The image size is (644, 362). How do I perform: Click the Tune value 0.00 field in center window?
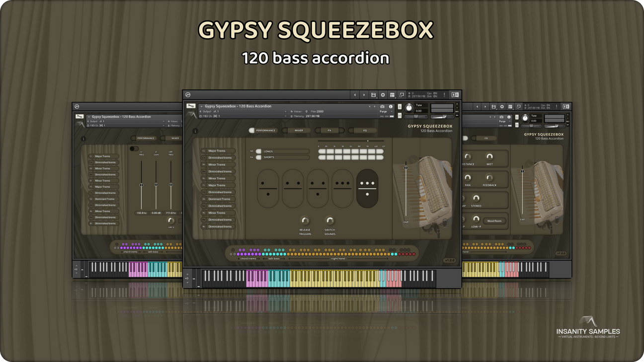[x=421, y=111]
